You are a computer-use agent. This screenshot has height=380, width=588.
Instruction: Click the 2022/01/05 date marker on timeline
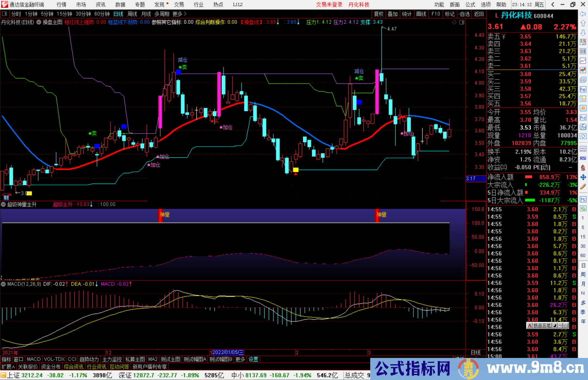(228, 352)
